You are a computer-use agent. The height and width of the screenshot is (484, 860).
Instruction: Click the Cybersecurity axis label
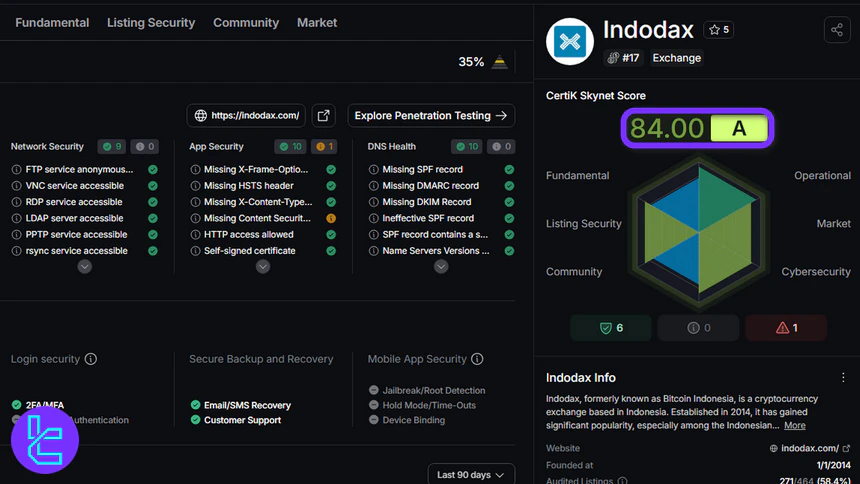816,272
